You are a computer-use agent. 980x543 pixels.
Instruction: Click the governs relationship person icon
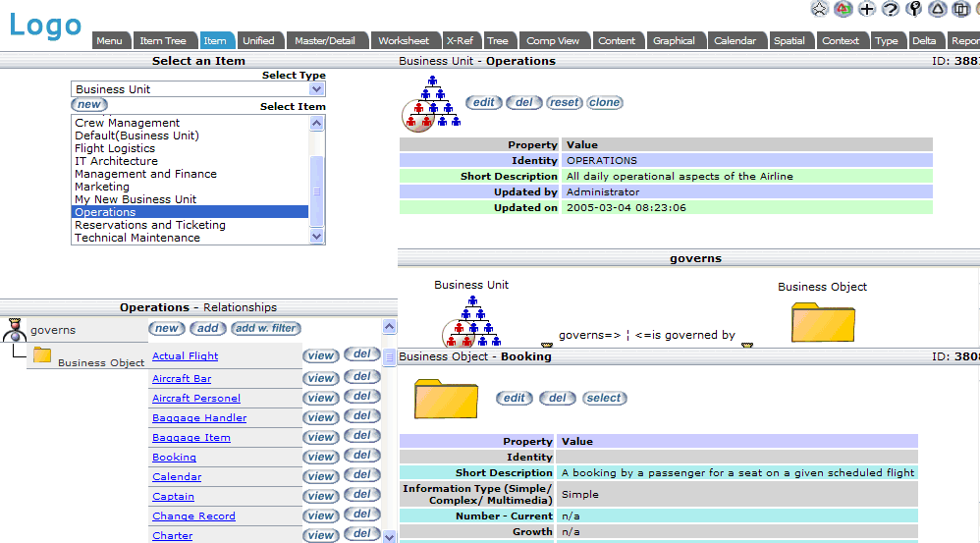(x=14, y=331)
